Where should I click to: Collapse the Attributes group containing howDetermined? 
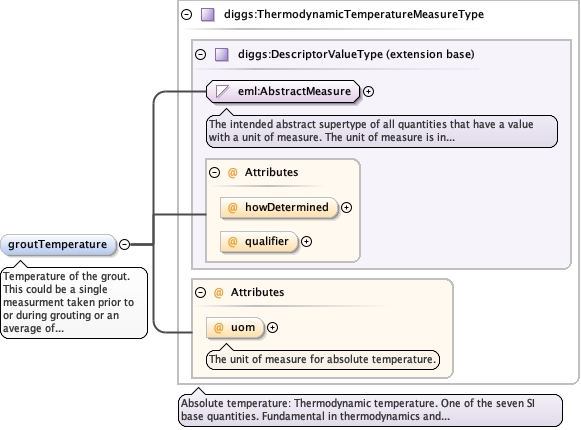pos(215,172)
